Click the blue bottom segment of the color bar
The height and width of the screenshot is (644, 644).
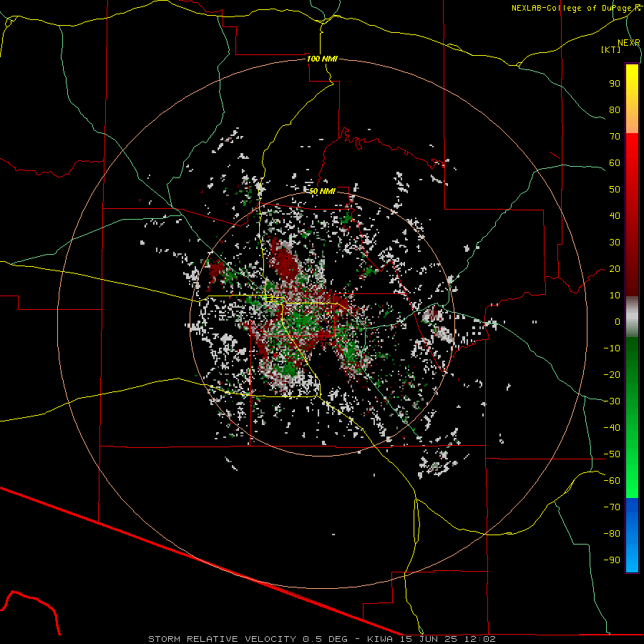(632, 535)
